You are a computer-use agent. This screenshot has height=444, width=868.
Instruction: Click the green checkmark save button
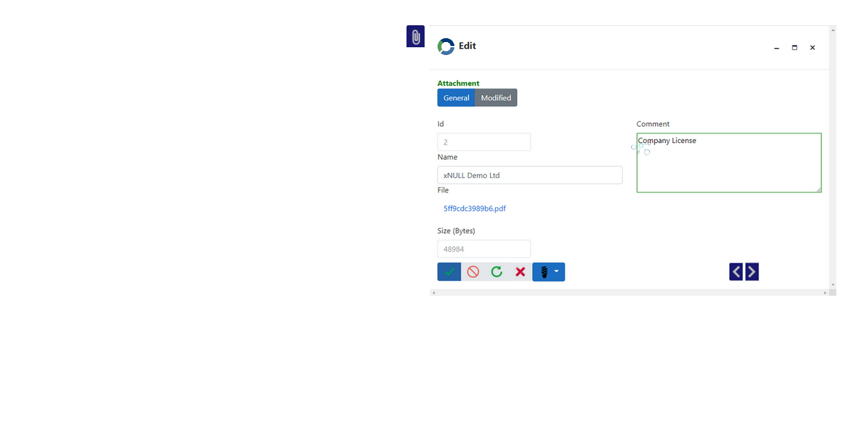(x=449, y=272)
